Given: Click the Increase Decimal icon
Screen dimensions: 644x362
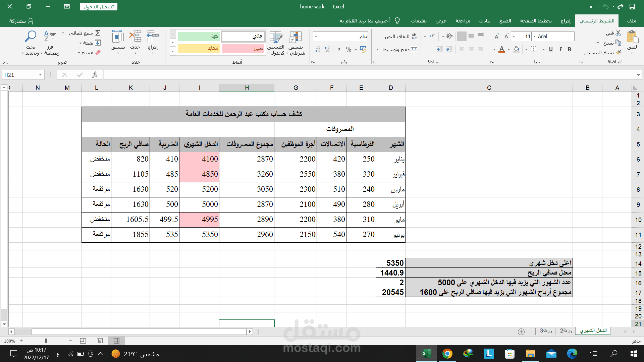Looking at the screenshot, I should pyautogui.click(x=327, y=49).
